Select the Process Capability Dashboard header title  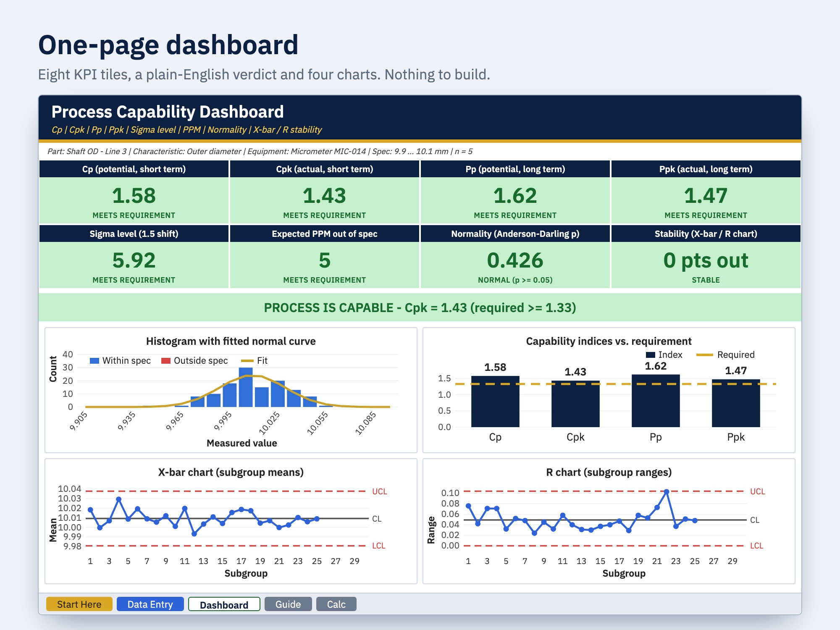(168, 112)
